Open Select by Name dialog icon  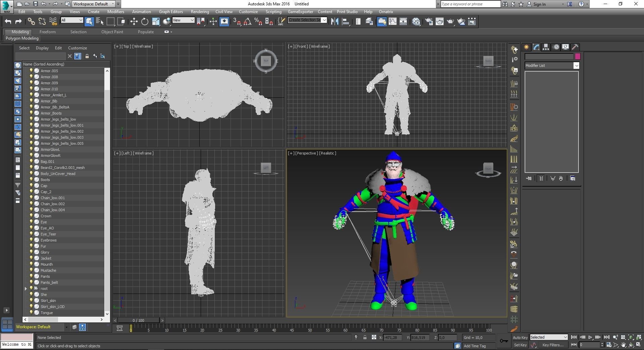100,21
